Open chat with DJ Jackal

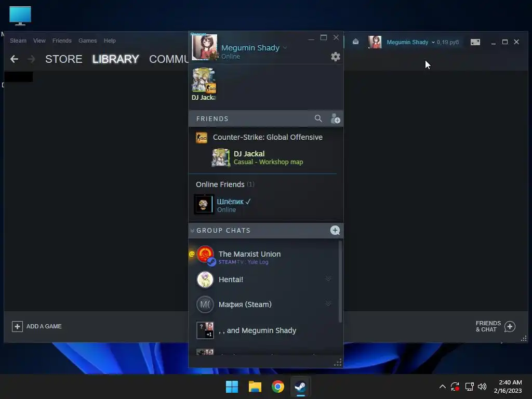click(x=265, y=158)
